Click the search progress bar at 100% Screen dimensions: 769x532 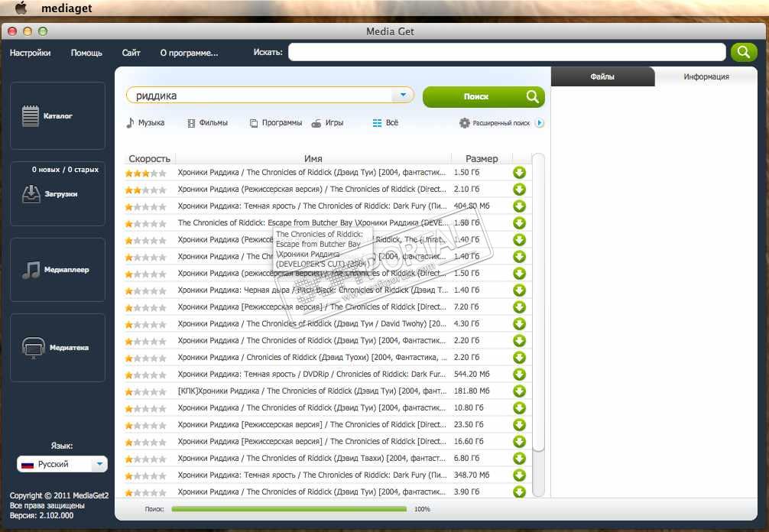point(289,509)
